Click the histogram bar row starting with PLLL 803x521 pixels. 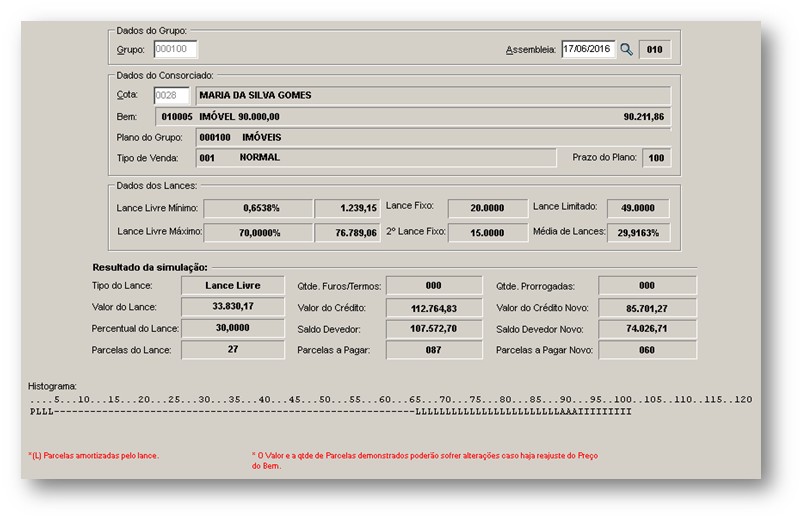[x=330, y=412]
